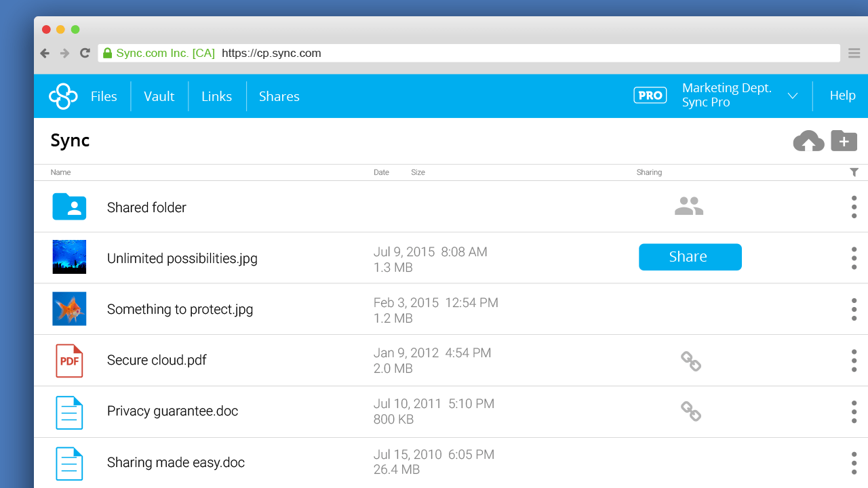
Task: Click the sharing users icon for Shared folder
Action: click(689, 205)
